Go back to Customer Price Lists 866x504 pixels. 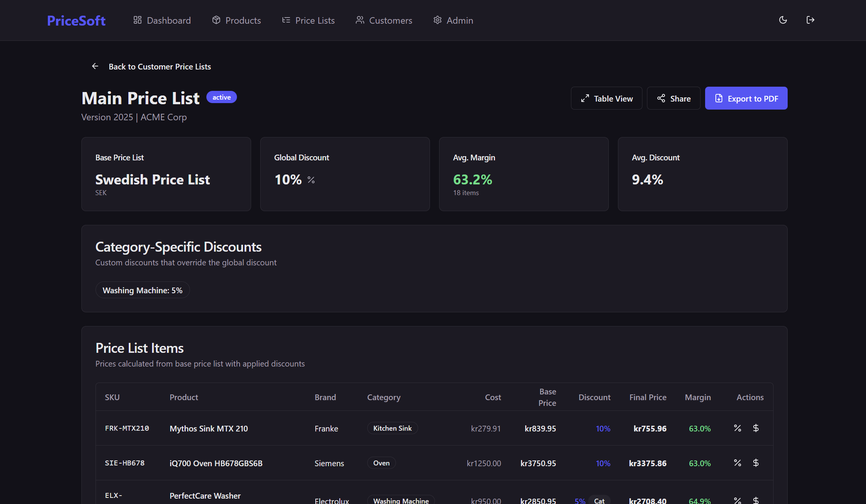click(160, 67)
